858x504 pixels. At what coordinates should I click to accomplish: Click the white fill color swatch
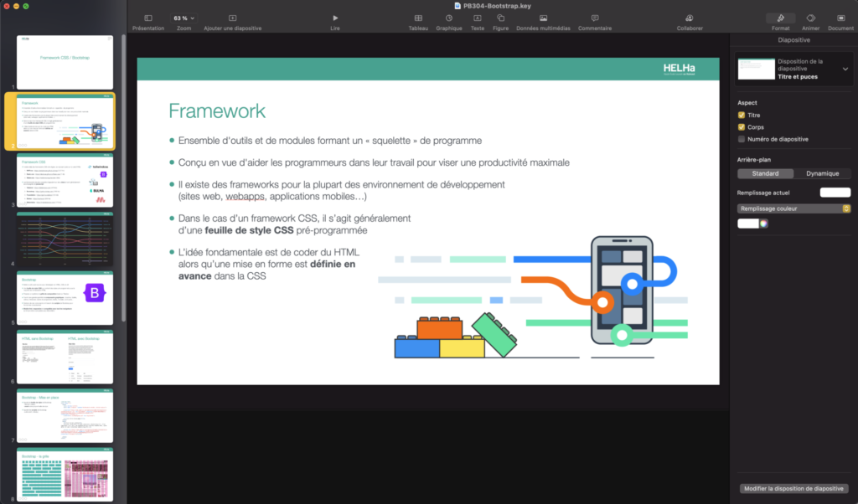tap(747, 224)
